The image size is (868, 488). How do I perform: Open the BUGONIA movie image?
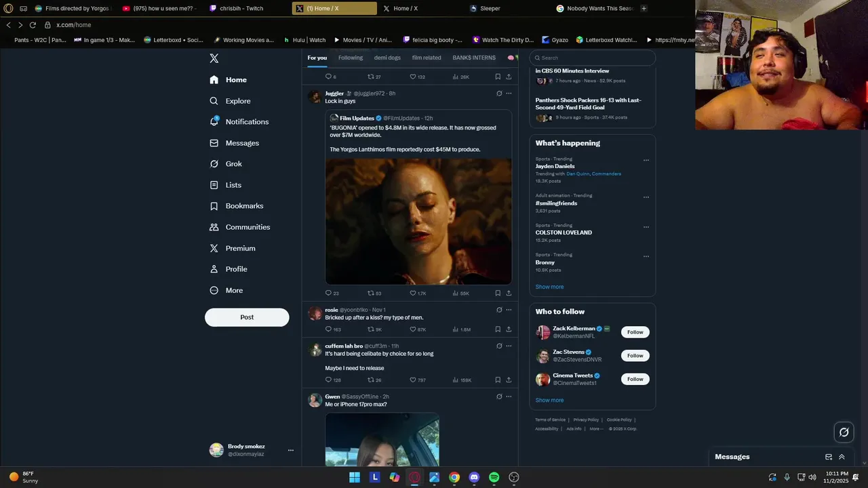click(418, 222)
